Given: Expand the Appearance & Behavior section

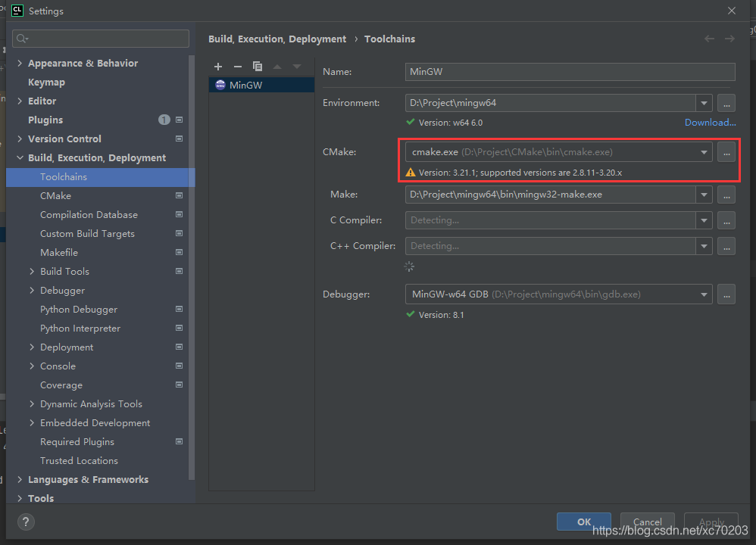Looking at the screenshot, I should click(x=20, y=64).
